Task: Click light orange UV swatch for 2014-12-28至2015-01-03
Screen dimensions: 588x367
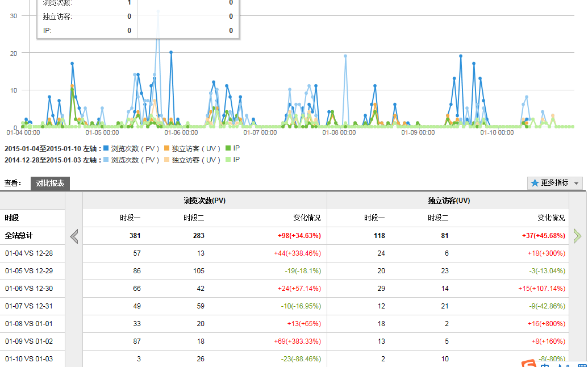Action: (x=167, y=160)
